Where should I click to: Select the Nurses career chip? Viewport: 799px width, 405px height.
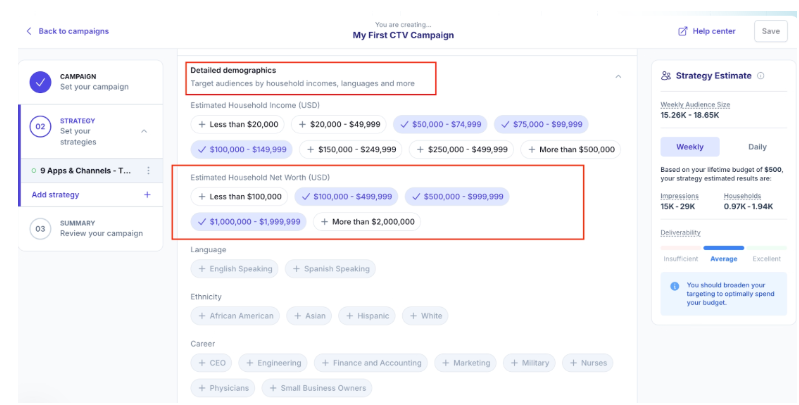click(588, 363)
